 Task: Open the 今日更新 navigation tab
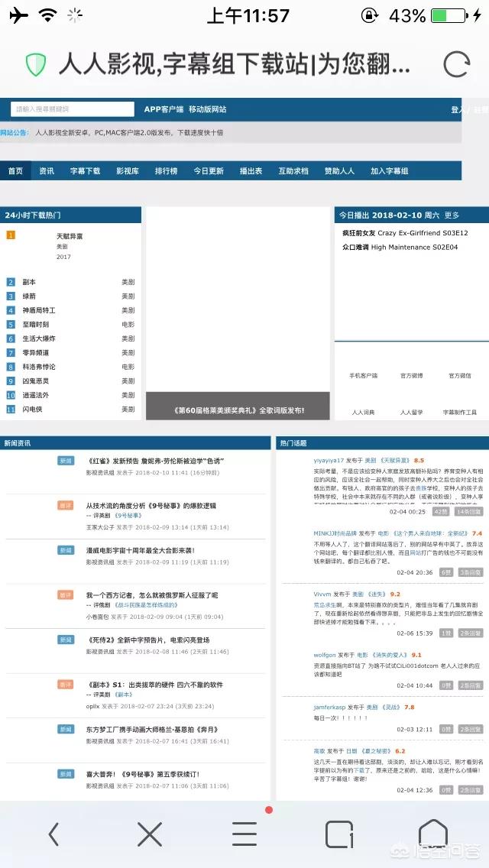(209, 171)
